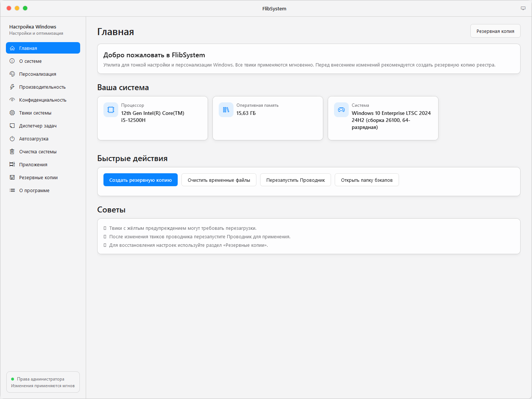Click the welcome card description paragraph
The height and width of the screenshot is (399, 532).
(x=299, y=65)
